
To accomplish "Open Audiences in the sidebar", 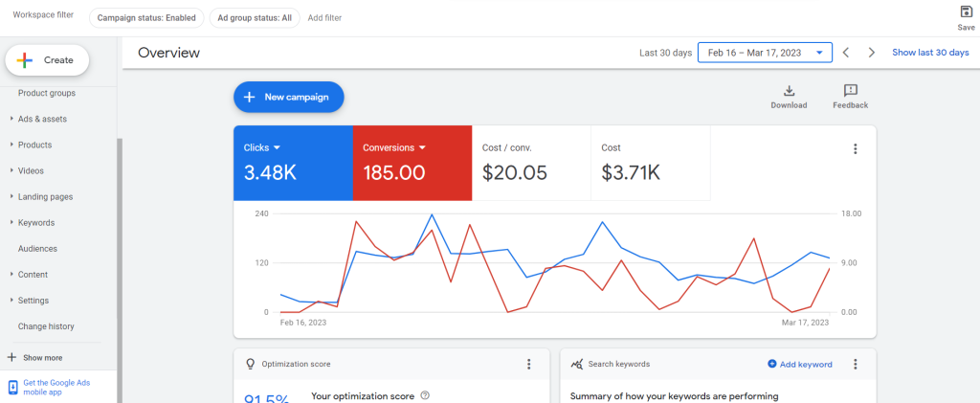I will click(37, 248).
